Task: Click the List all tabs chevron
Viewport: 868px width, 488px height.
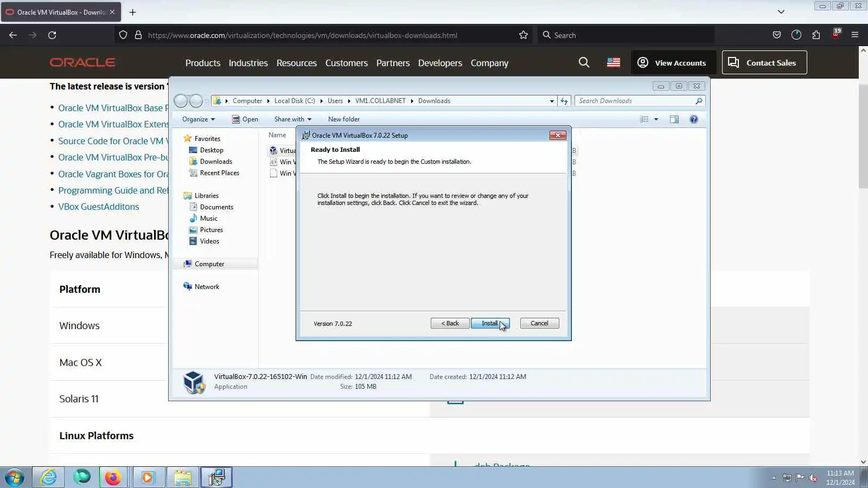Action: click(781, 12)
